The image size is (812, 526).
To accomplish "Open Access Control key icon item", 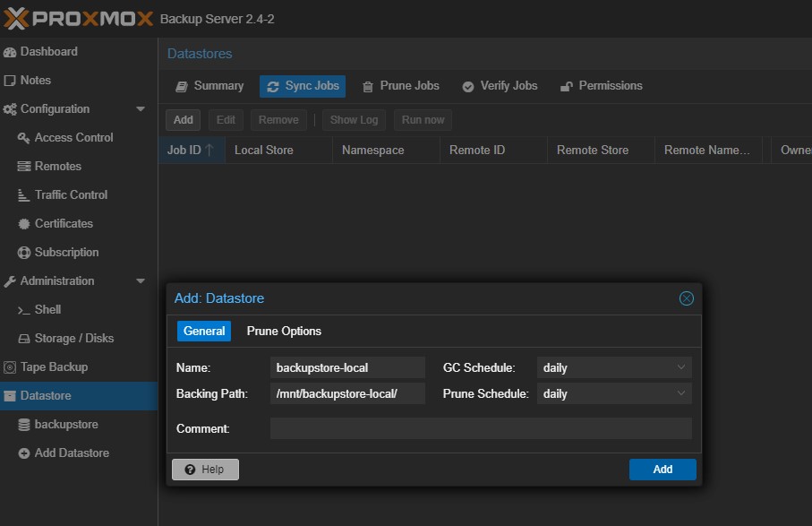I will 25,138.
